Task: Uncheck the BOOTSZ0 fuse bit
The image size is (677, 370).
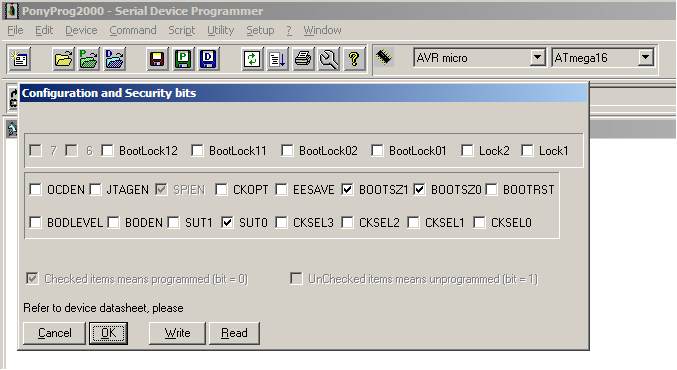Action: pyautogui.click(x=419, y=189)
